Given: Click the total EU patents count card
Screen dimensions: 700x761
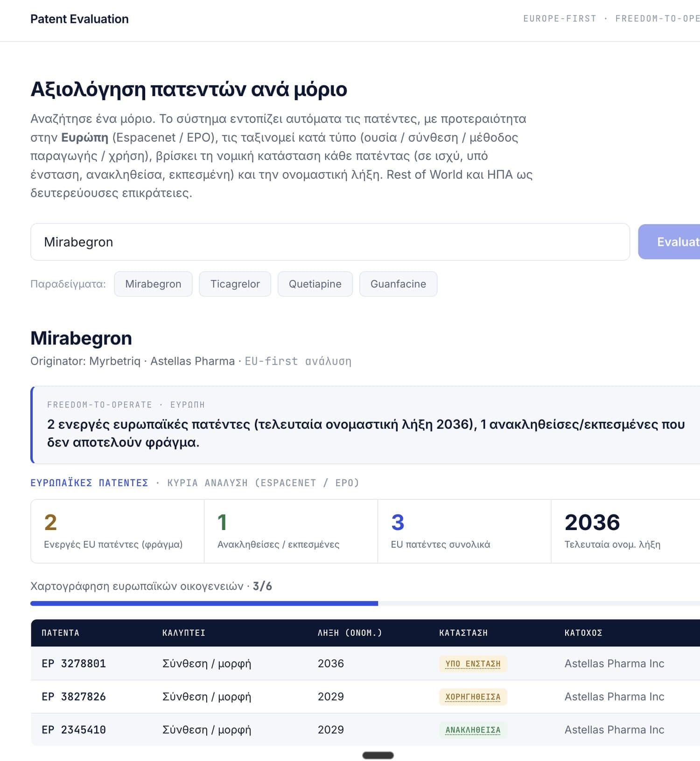Looking at the screenshot, I should coord(464,531).
